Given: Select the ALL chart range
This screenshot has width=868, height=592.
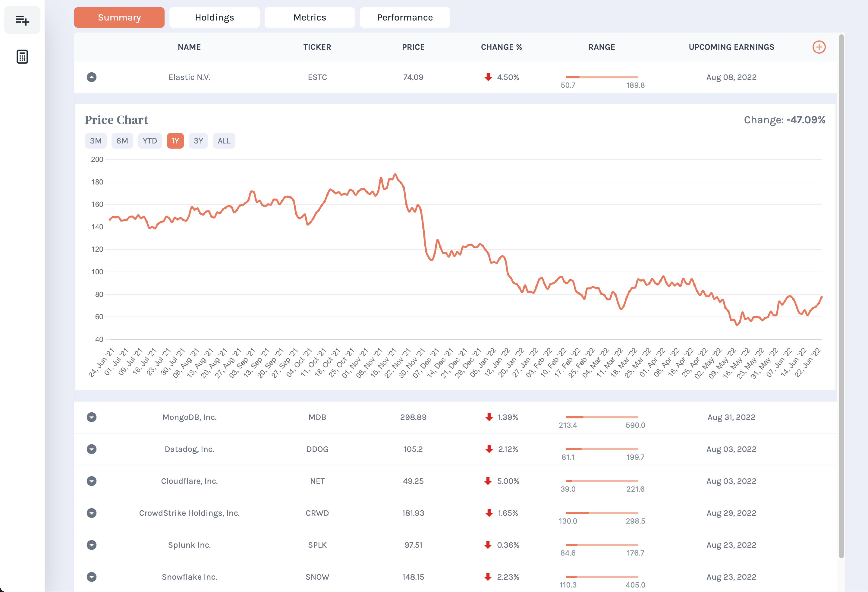Looking at the screenshot, I should (224, 141).
